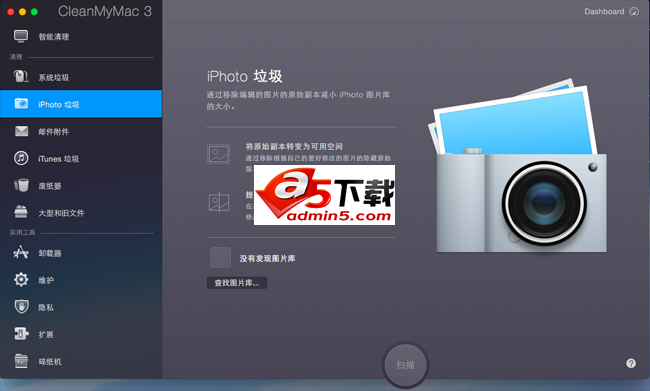Select the iPhoto 垃圾 sidebar item

click(81, 104)
